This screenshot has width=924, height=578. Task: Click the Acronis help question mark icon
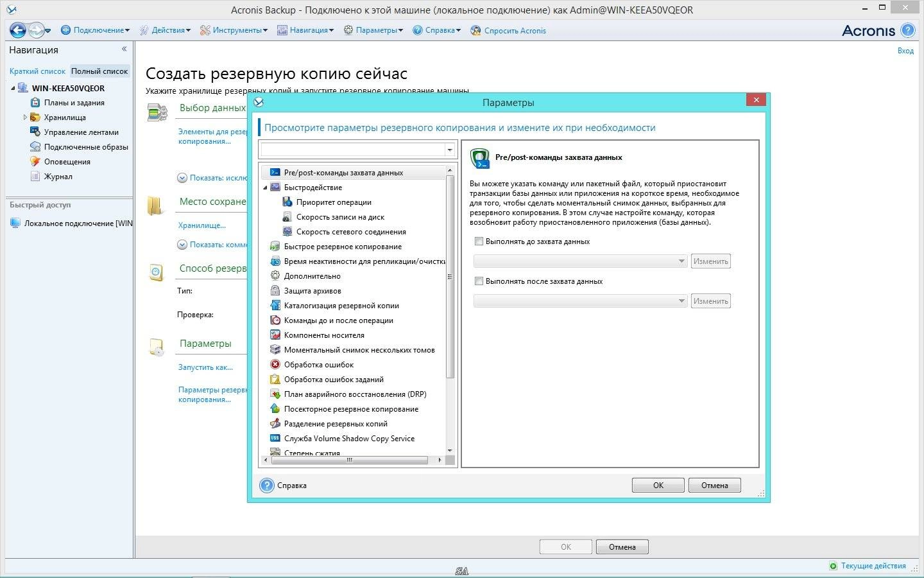908,30
